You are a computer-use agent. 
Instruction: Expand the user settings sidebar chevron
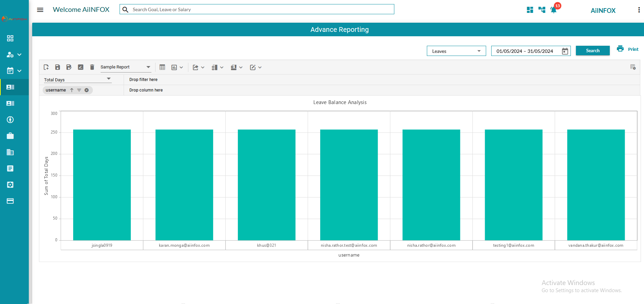(19, 55)
